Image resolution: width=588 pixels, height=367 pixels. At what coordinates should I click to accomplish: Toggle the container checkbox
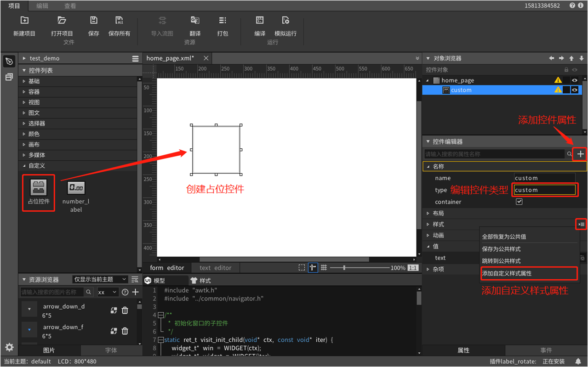coord(519,202)
